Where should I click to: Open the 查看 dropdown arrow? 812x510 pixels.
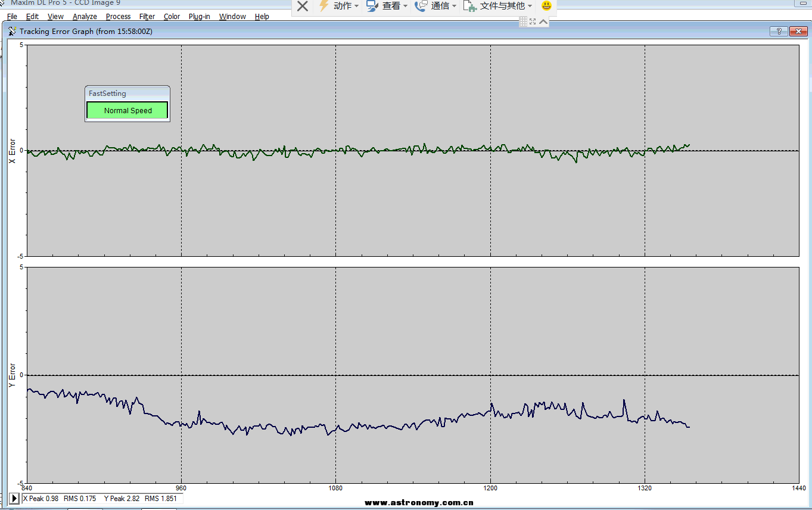pyautogui.click(x=405, y=6)
